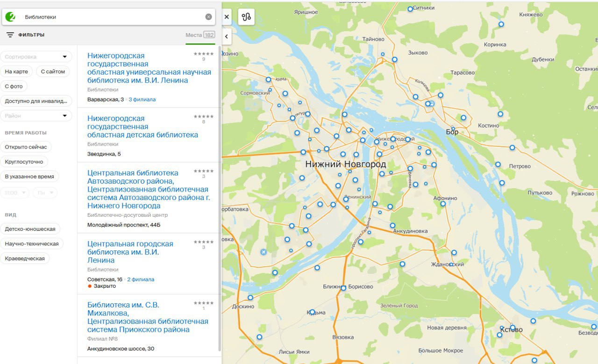Viewport: 598px width, 364px height.
Task: Click the results list scrollbar
Action: pos(220,199)
